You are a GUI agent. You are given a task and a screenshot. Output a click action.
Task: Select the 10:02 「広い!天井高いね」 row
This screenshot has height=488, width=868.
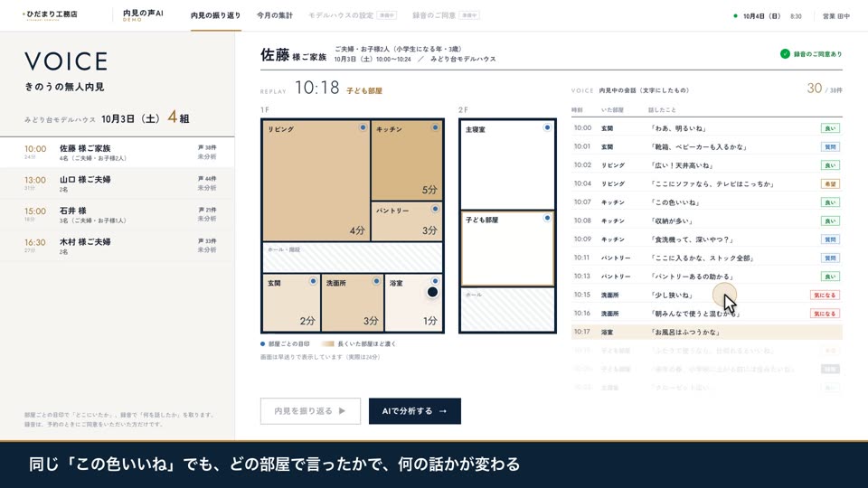[x=707, y=164]
